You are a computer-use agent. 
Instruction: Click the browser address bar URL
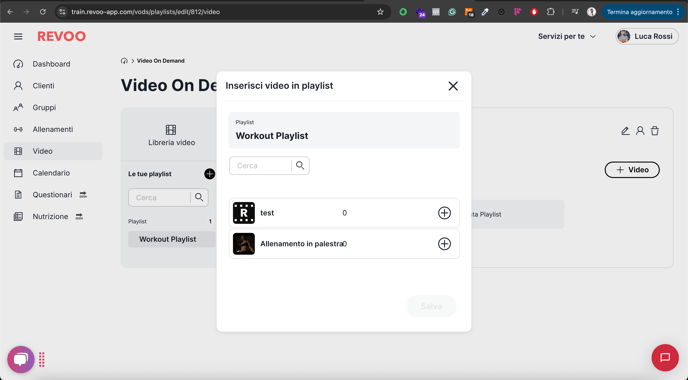(x=145, y=12)
